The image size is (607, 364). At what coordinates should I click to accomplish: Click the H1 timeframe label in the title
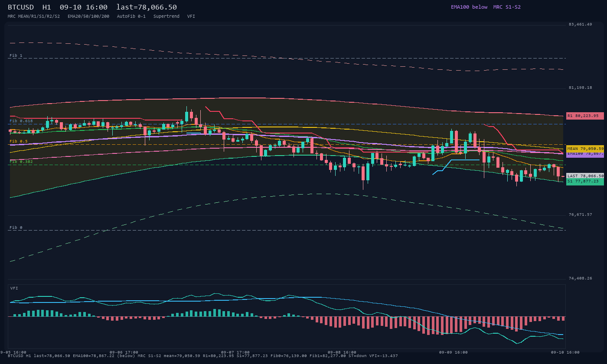(46, 7)
